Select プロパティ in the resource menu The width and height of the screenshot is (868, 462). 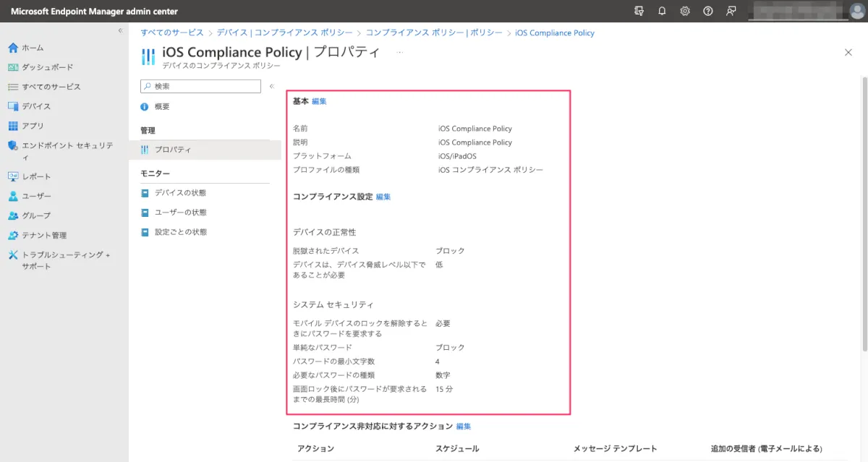[205, 150]
